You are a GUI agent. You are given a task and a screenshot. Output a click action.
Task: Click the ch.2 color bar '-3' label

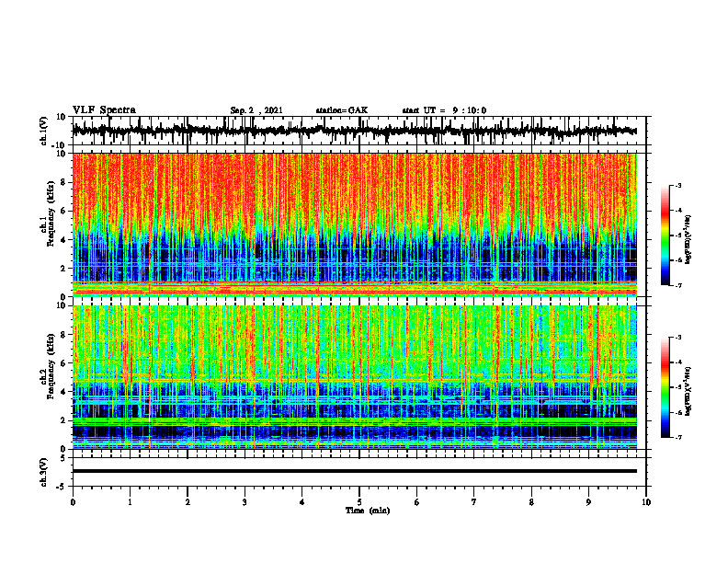678,338
